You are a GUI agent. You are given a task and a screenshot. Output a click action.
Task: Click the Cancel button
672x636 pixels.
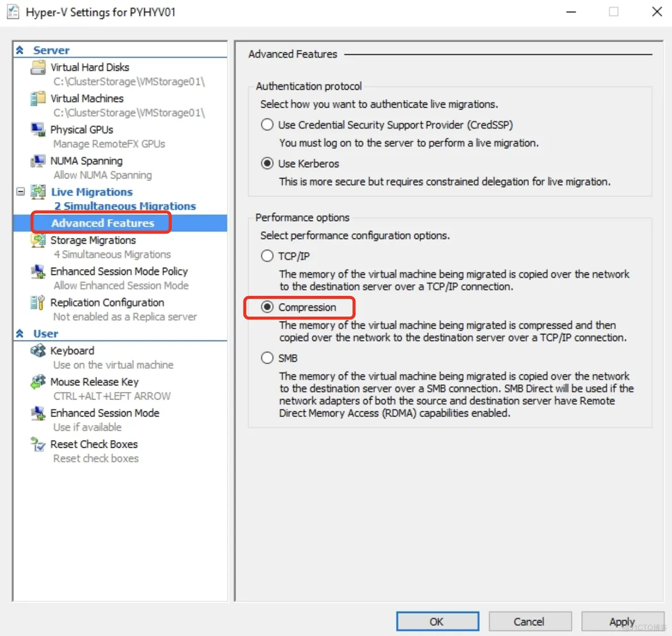point(530,621)
